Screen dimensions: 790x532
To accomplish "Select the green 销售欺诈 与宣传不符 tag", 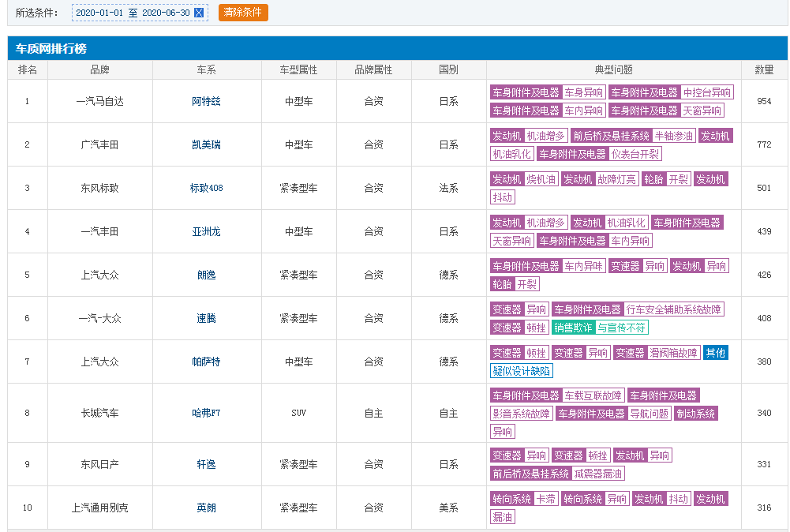I will coord(600,328).
